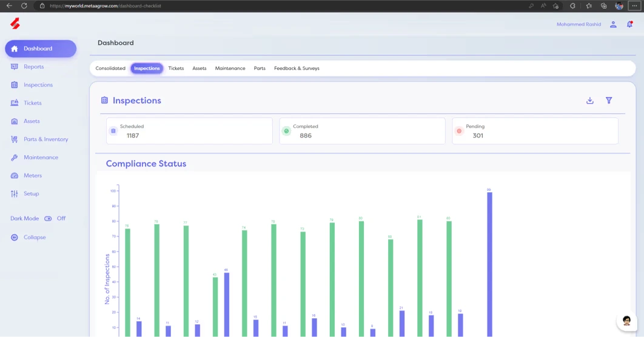The image size is (644, 337).
Task: Click the Completed 886 card
Action: point(362,131)
